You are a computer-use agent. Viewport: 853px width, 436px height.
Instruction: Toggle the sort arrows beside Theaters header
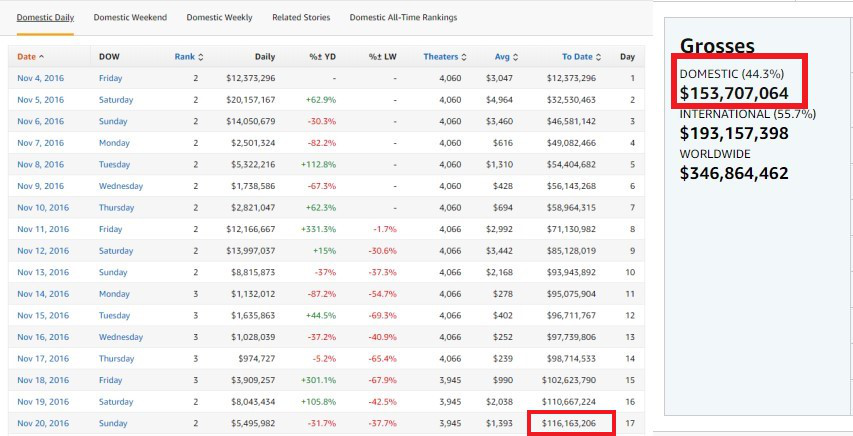[464, 57]
